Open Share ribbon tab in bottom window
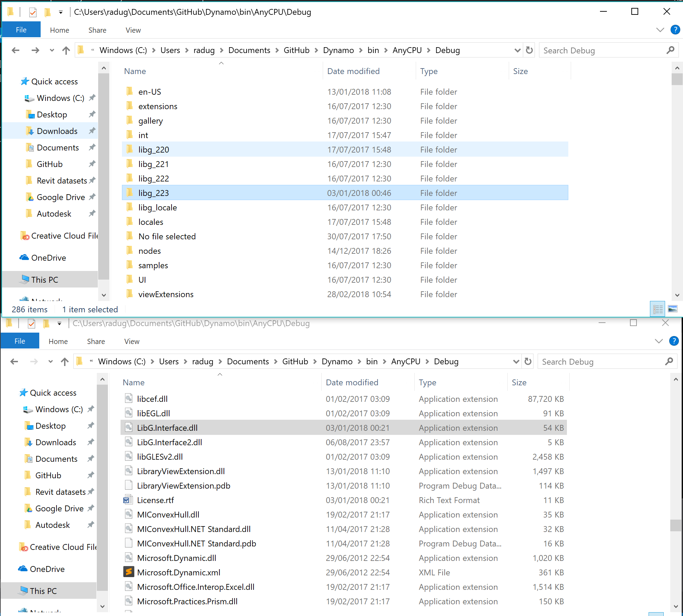 [96, 342]
